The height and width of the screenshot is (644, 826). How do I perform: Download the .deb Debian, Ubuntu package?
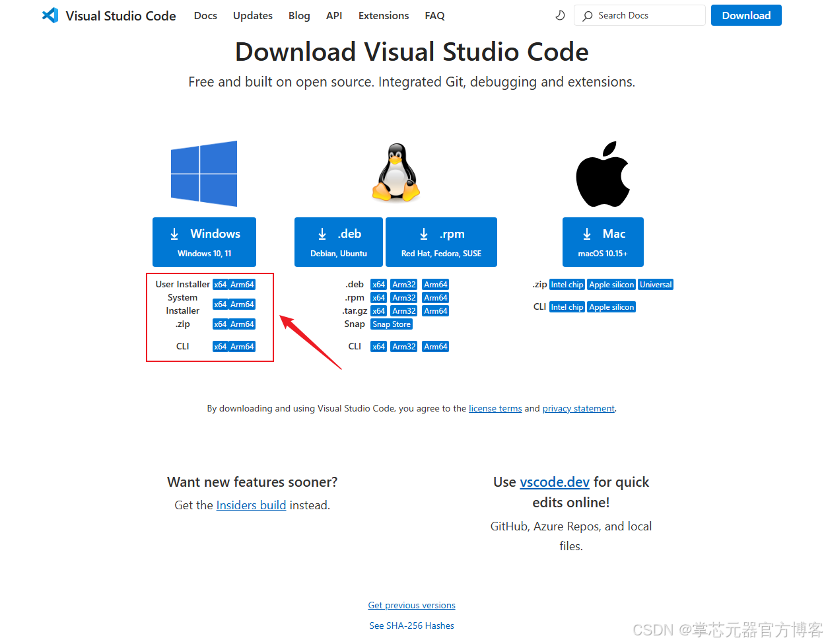(339, 242)
